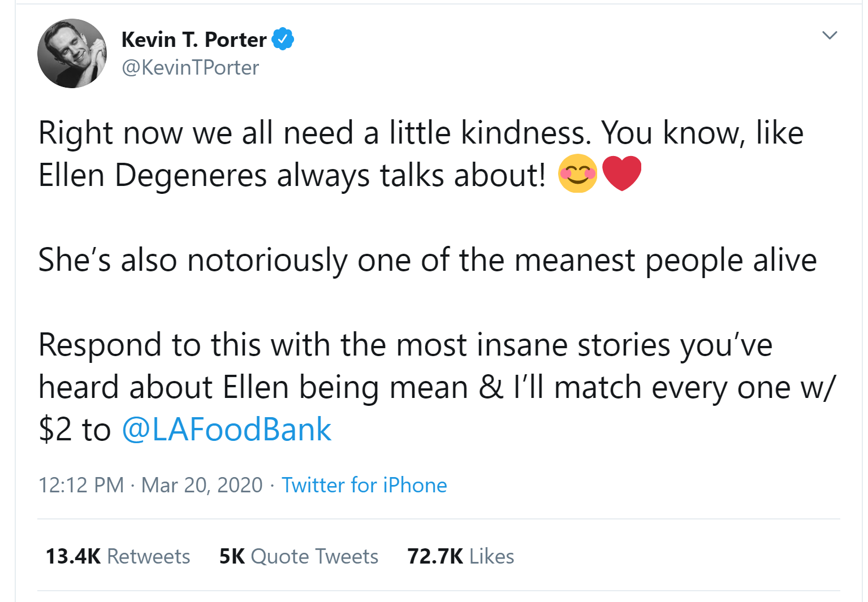868x602 pixels.
Task: Open Kevin T. Porter's profile photo
Action: point(72,53)
